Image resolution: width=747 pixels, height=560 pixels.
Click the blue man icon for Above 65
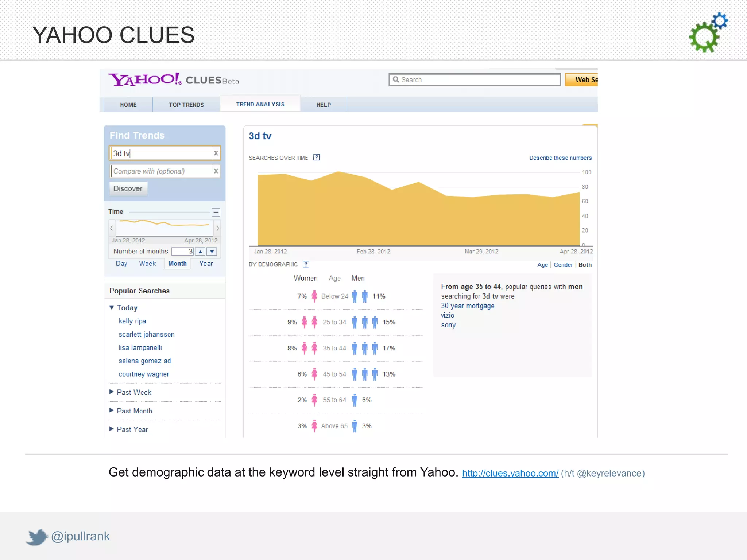[355, 426]
